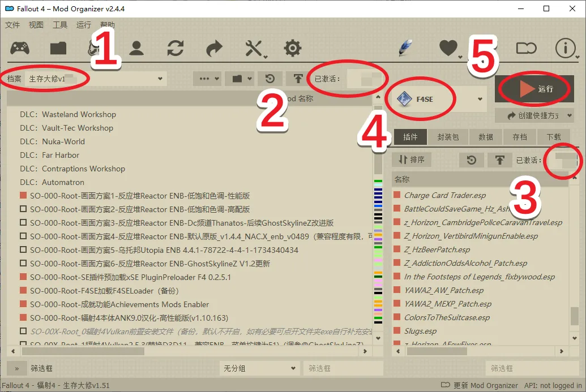The width and height of the screenshot is (586, 392).
Task: Expand the bottom-left filter panel chevron
Action: click(16, 368)
